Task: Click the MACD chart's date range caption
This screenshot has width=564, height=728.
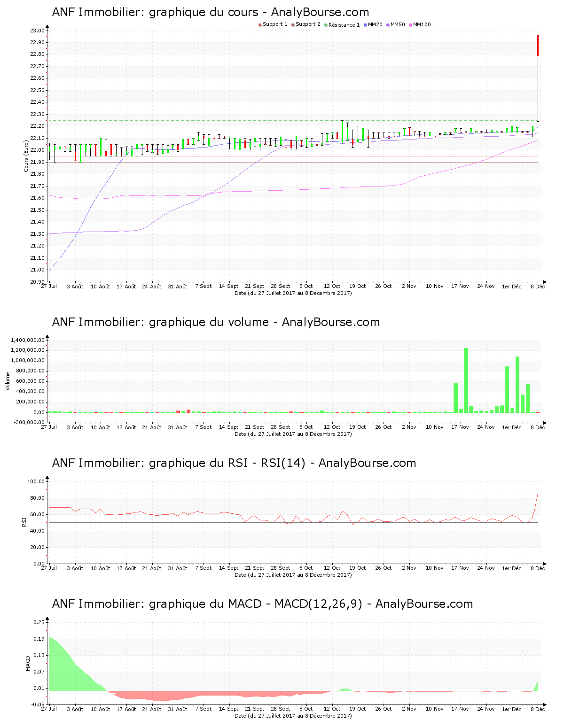Action: [293, 716]
